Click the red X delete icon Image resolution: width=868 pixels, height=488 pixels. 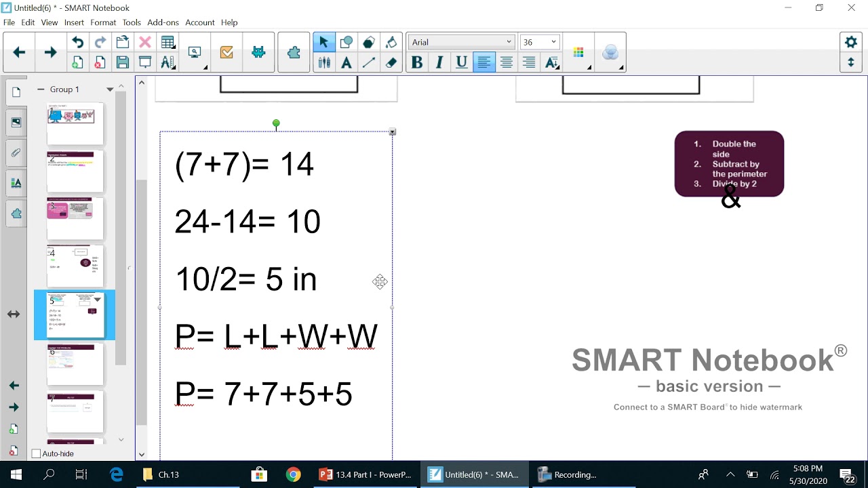point(145,43)
